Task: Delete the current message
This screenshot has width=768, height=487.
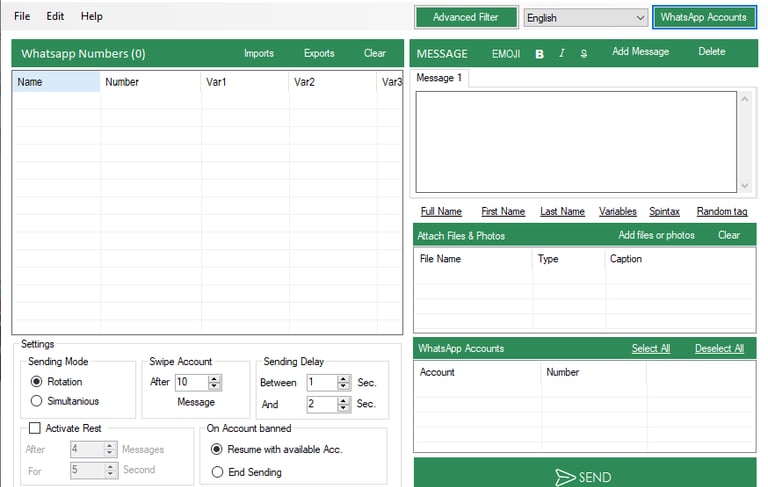Action: point(712,51)
